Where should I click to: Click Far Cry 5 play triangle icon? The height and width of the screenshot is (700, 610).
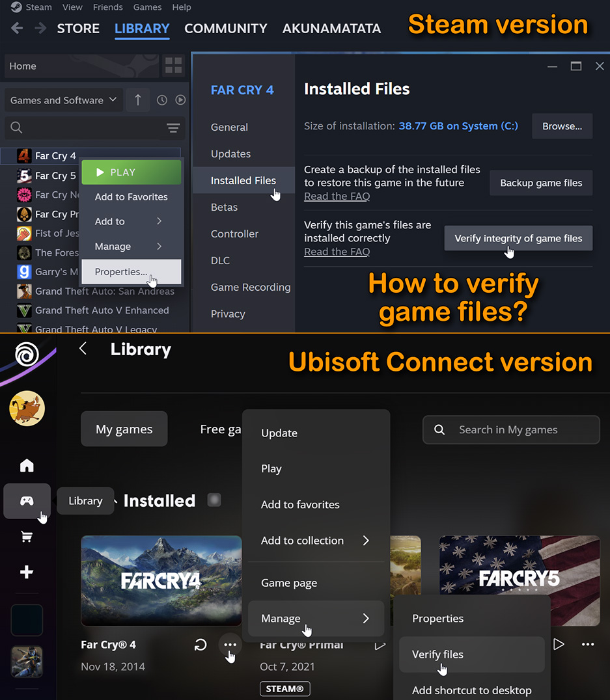(559, 644)
